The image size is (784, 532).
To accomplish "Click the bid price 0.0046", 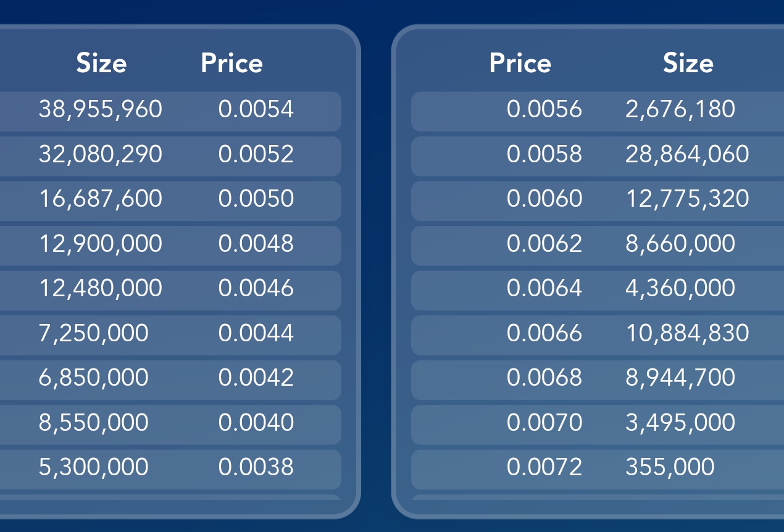I will pyautogui.click(x=256, y=288).
